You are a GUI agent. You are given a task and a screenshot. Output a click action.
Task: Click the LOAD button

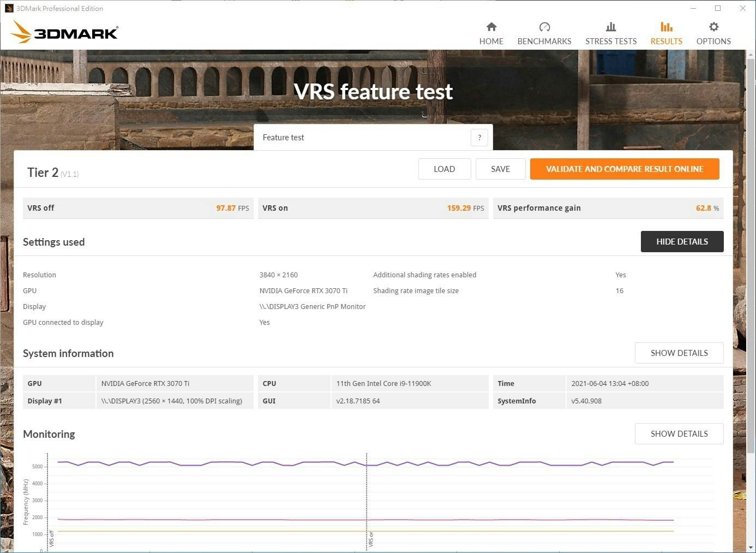click(445, 169)
